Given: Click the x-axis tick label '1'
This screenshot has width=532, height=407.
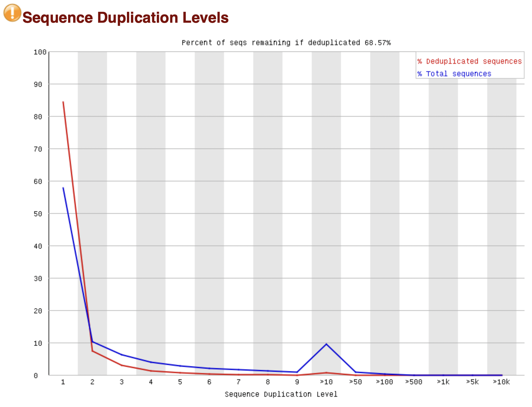Looking at the screenshot, I should pyautogui.click(x=63, y=382).
